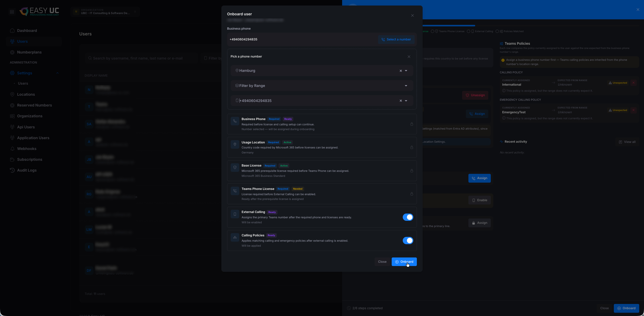The image size is (644, 316).
Task: Click the DISPLAY NAME column header
Action: coord(96,76)
